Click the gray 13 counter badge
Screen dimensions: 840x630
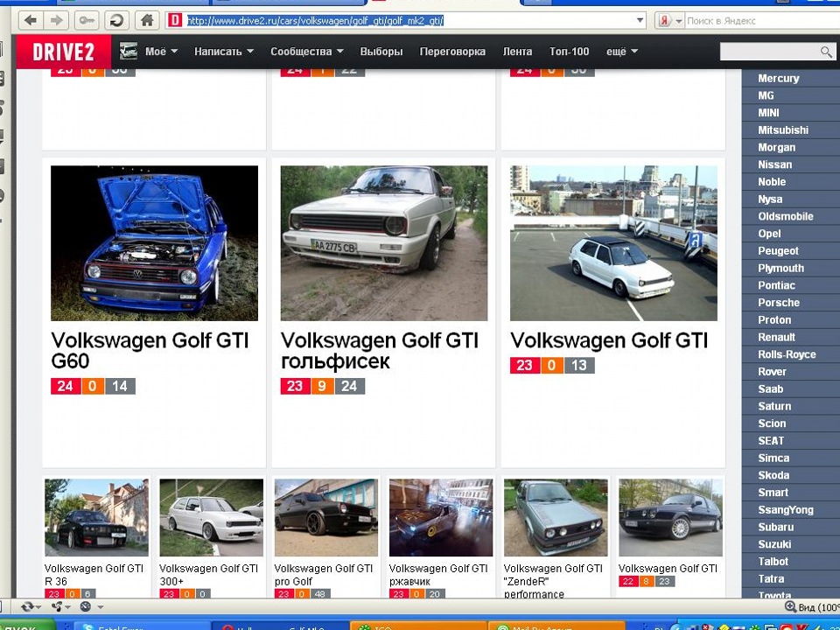click(x=579, y=366)
